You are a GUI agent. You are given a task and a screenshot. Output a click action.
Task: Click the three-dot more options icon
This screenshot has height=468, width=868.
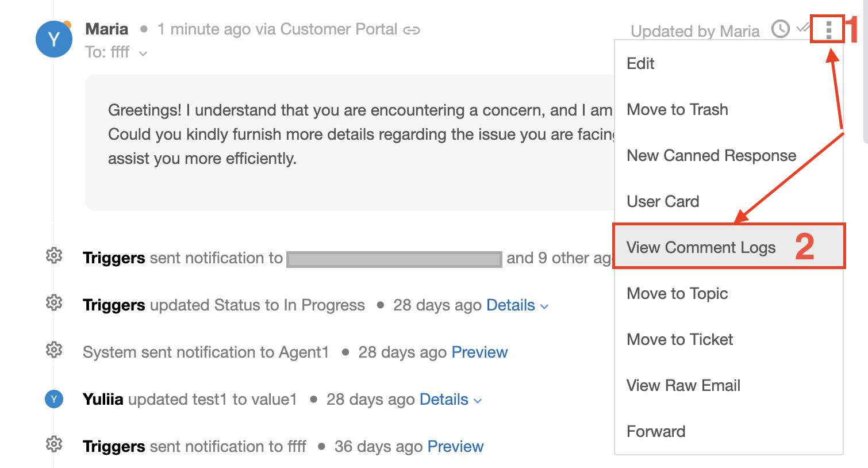click(x=828, y=29)
